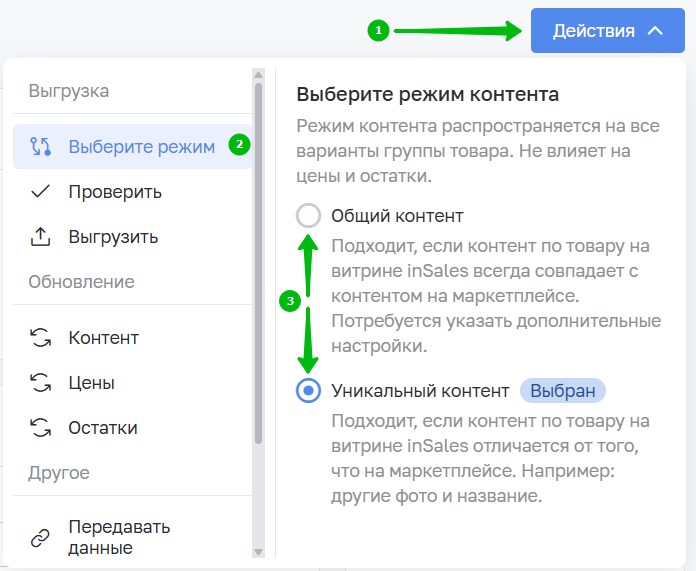Click the chevron icon in Действия button
Viewport: 696px width, 571px height.
(x=655, y=31)
